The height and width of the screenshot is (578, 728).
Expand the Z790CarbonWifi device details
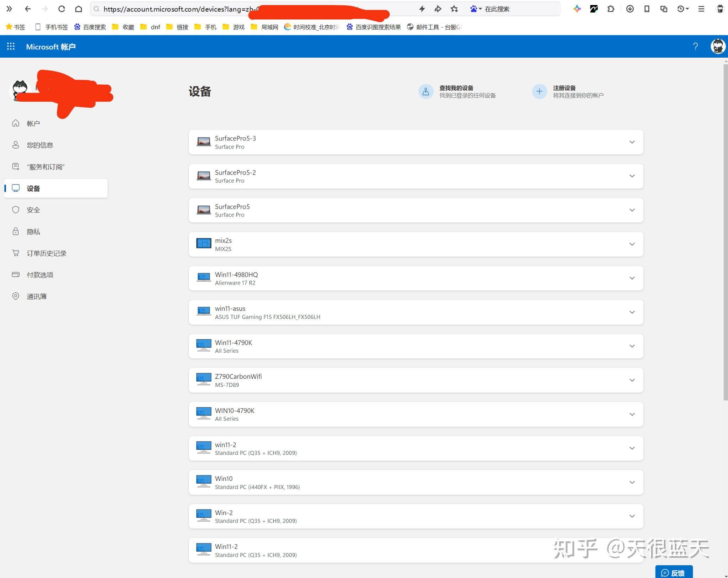tap(632, 380)
